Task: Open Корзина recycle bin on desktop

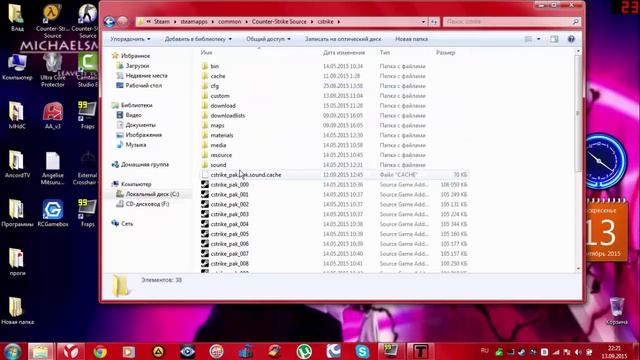Action: pyautogui.click(x=617, y=311)
